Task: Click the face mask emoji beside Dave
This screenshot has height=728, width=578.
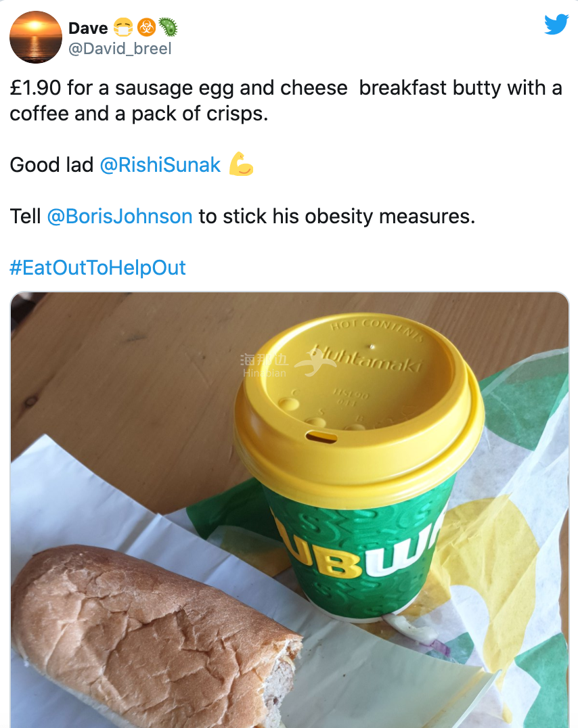Action: (123, 28)
